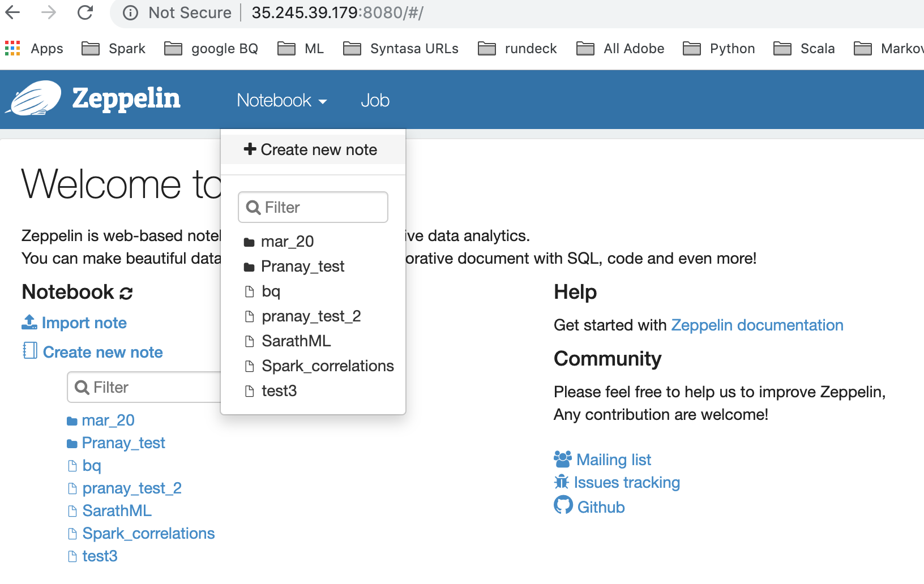Expand the mar_20 folder in dropdown menu

point(287,242)
